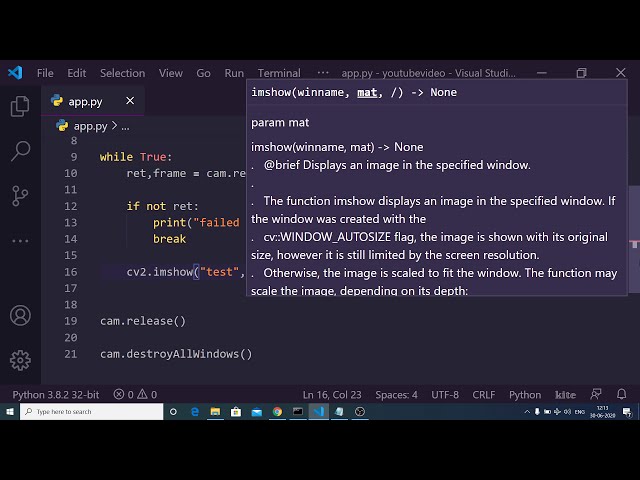Open the Go menu
Image resolution: width=640 pixels, height=480 pixels.
click(x=203, y=73)
